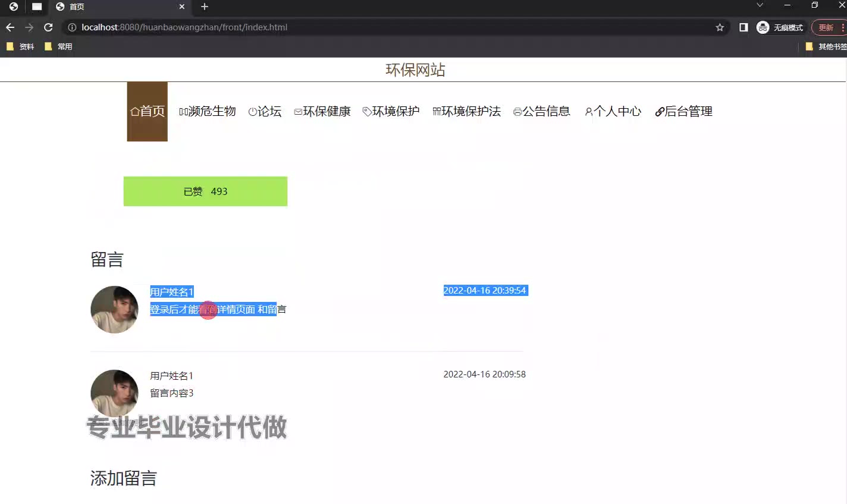Navigate to the 论坛 section
Screen dimensions: 847x504
[265, 112]
